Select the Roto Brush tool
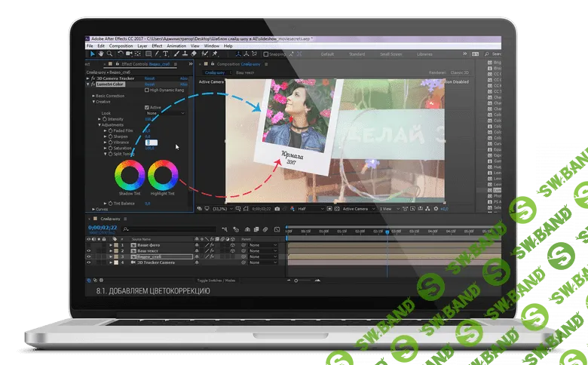Image resolution: width=588 pixels, height=365 pixels. pyautogui.click(x=205, y=54)
